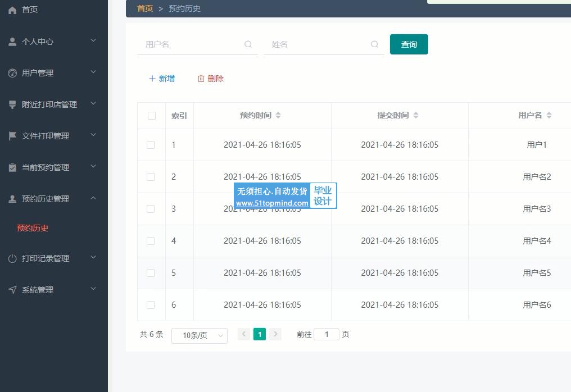Click 共 6 条 total count text
The image size is (571, 392).
pyautogui.click(x=152, y=334)
